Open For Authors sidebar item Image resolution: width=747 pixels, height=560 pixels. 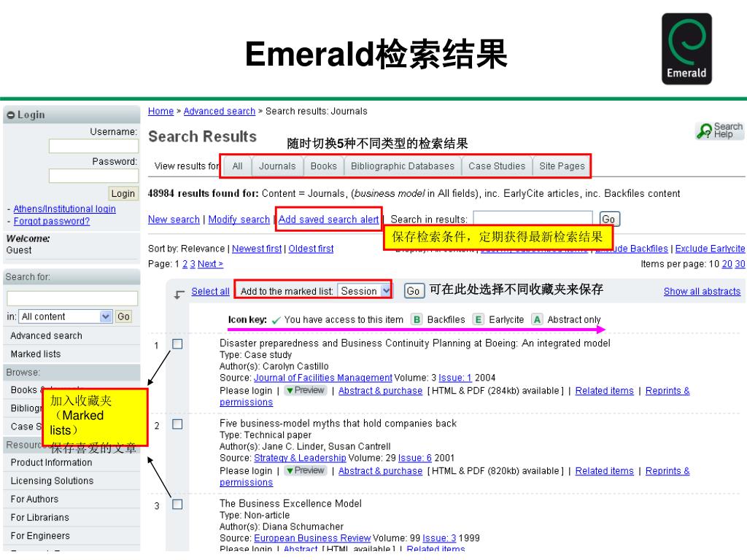(34, 499)
